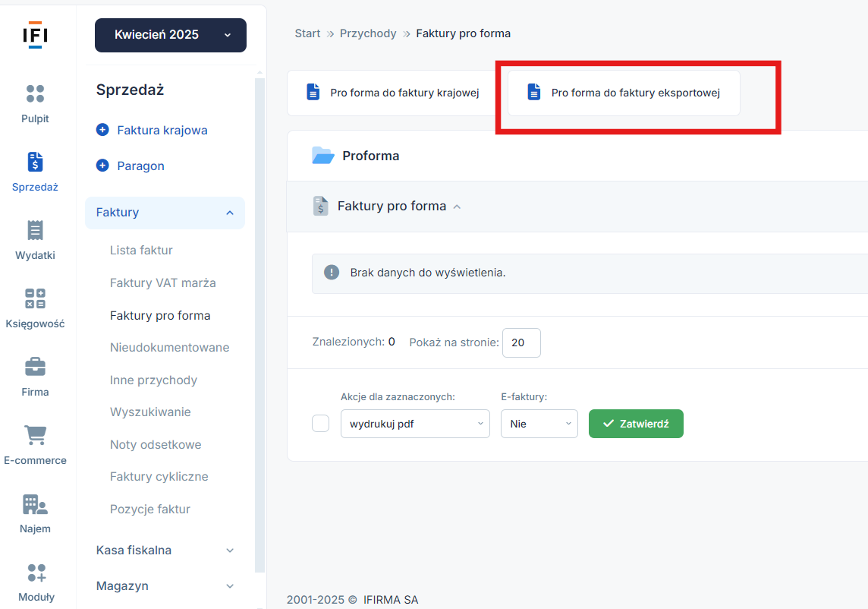
Task: Click the Proforma folder icon
Action: click(x=322, y=156)
